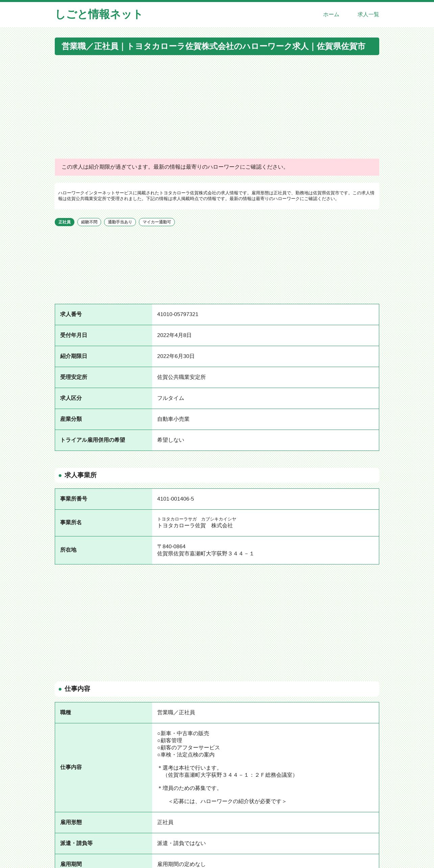Click the 産業分類 row label
This screenshot has height=868, width=434.
pos(71,419)
